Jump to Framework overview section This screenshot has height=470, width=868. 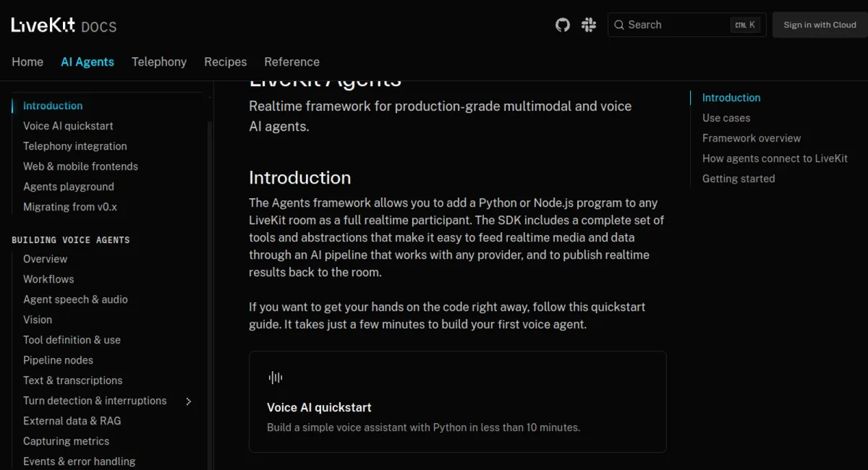752,138
